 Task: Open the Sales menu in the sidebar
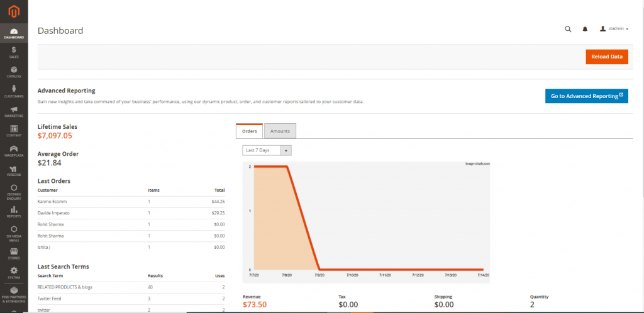point(14,52)
